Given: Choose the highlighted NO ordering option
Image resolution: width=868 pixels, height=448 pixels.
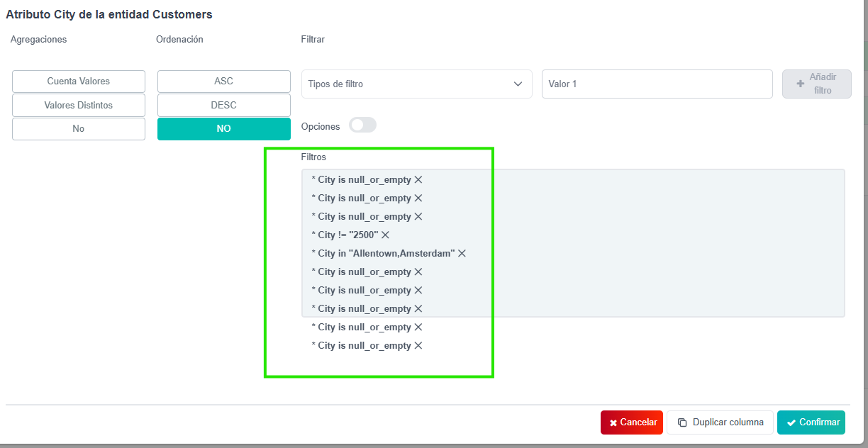Looking at the screenshot, I should pos(223,129).
